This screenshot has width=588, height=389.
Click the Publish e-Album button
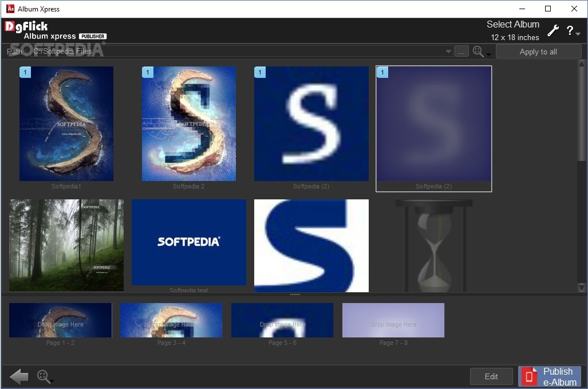coord(550,376)
